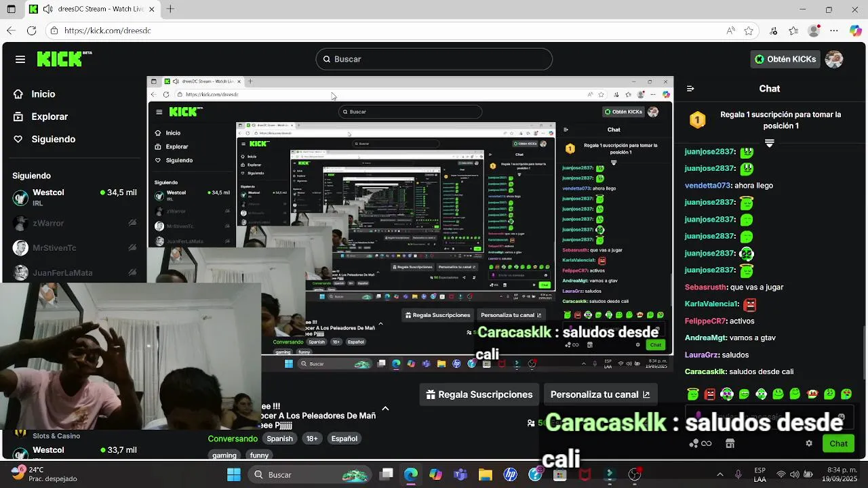868x488 pixels.
Task: Open the MrStivenTc channel in the sidebar
Action: (73, 248)
